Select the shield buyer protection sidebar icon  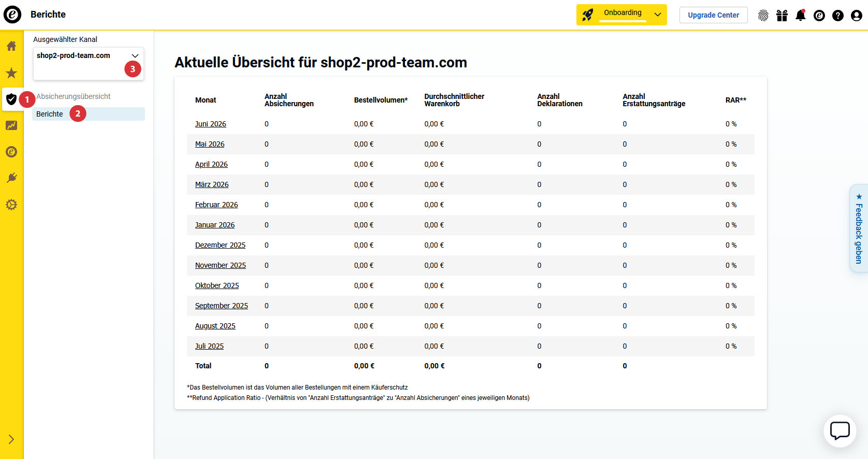pos(11,99)
